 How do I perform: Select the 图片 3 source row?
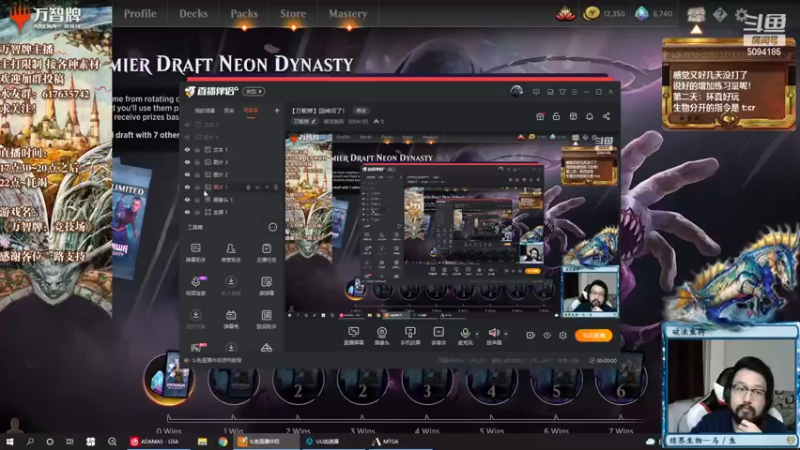point(232,162)
